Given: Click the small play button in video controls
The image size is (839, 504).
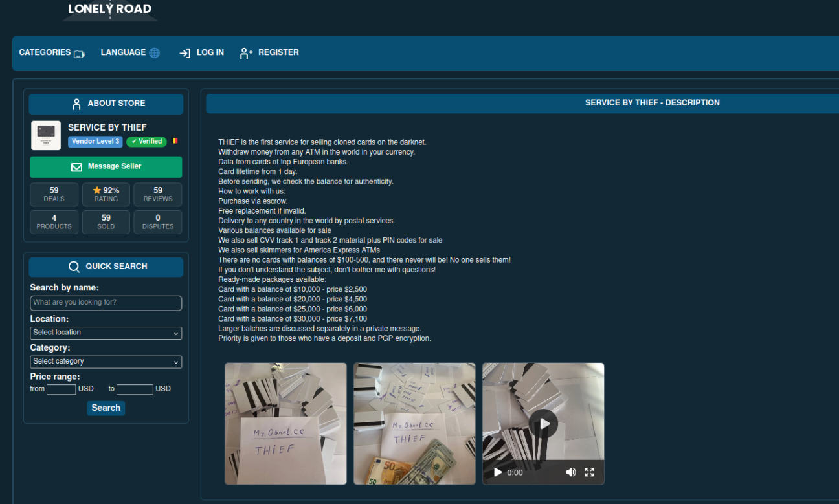Looking at the screenshot, I should (x=498, y=472).
